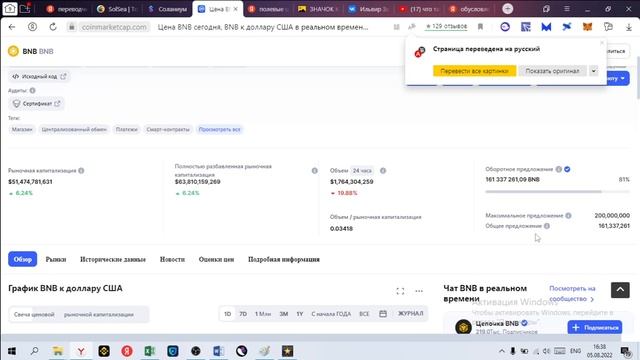Click info icon beside total supply
The height and width of the screenshot is (360, 640).
tap(547, 226)
